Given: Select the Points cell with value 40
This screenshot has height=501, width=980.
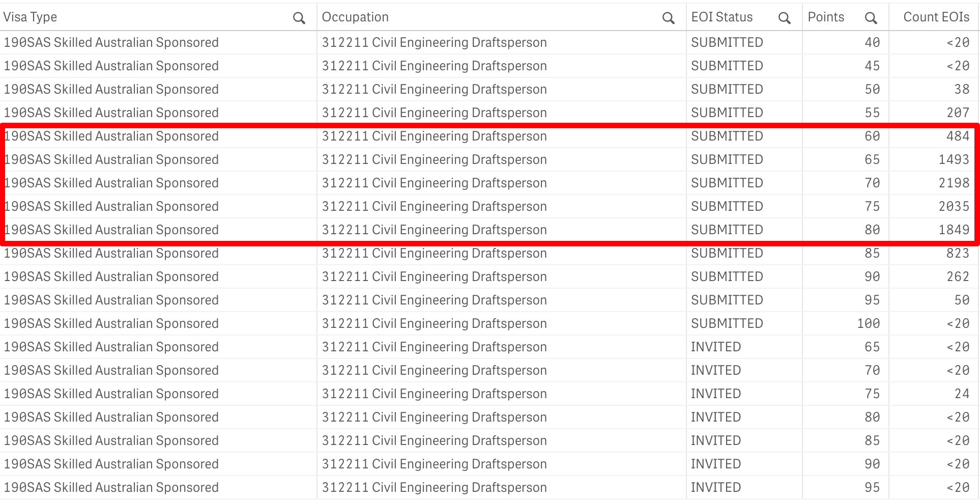Looking at the screenshot, I should coord(872,43).
